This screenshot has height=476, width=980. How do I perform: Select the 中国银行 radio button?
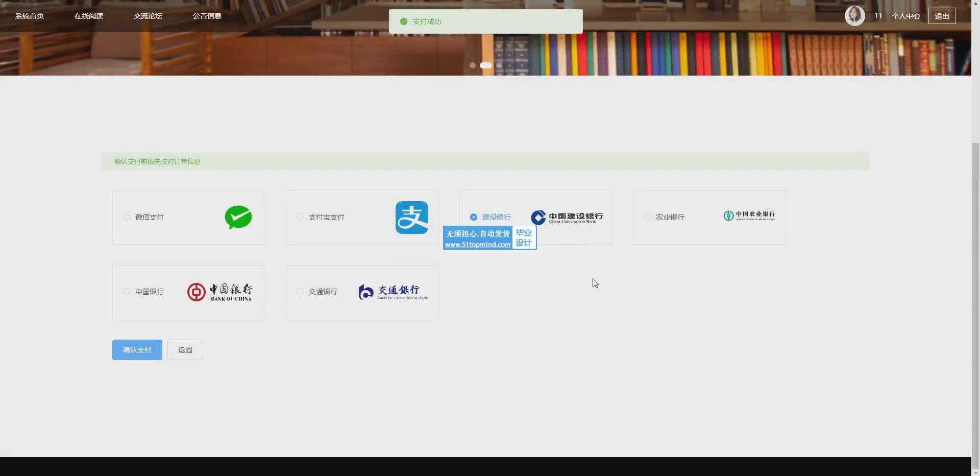click(x=127, y=292)
